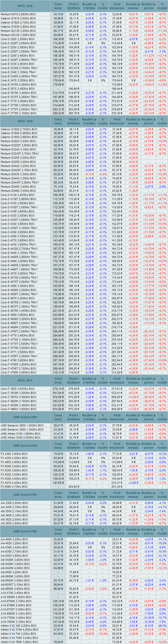
Task: Click the INTEL 1155 section header
Action: pyautogui.click(x=25, y=6)
